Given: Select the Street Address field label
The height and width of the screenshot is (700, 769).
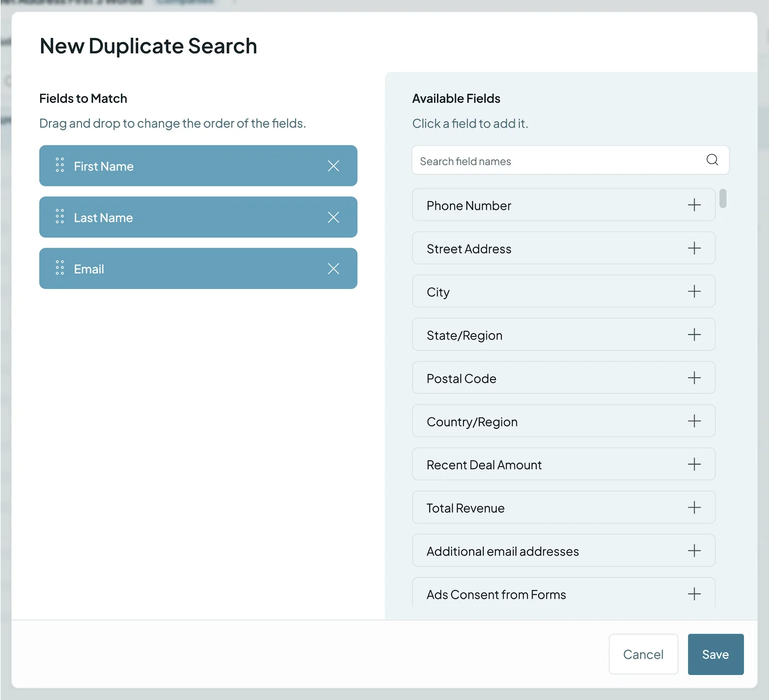Looking at the screenshot, I should tap(469, 249).
